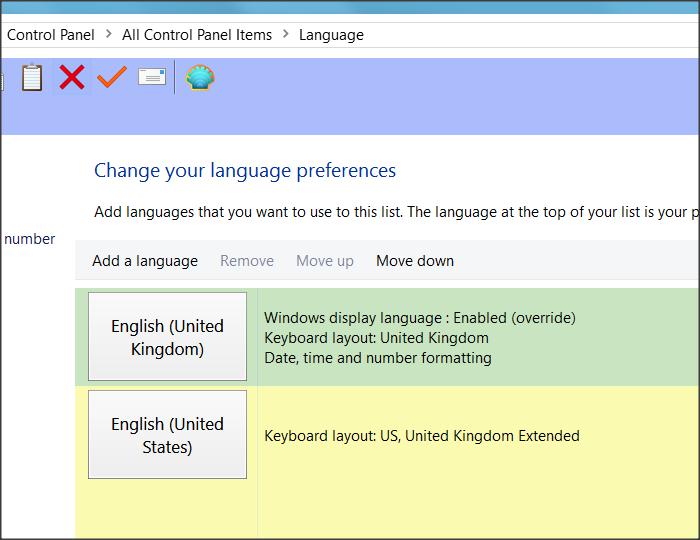
Task: Go to Control Panel in breadcrumb
Action: point(51,35)
